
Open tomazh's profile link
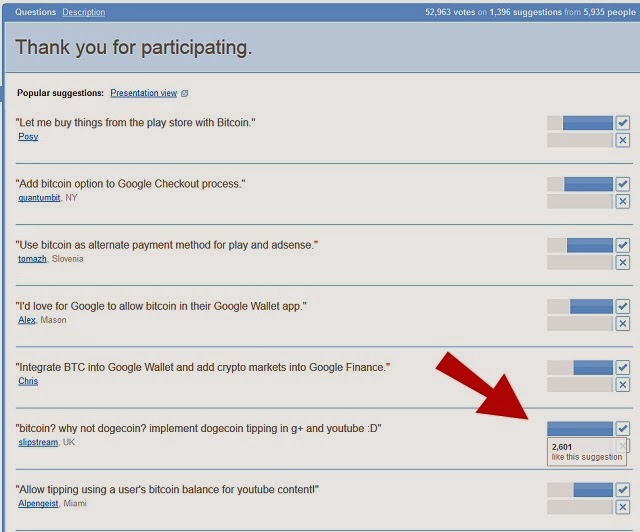click(x=32, y=259)
